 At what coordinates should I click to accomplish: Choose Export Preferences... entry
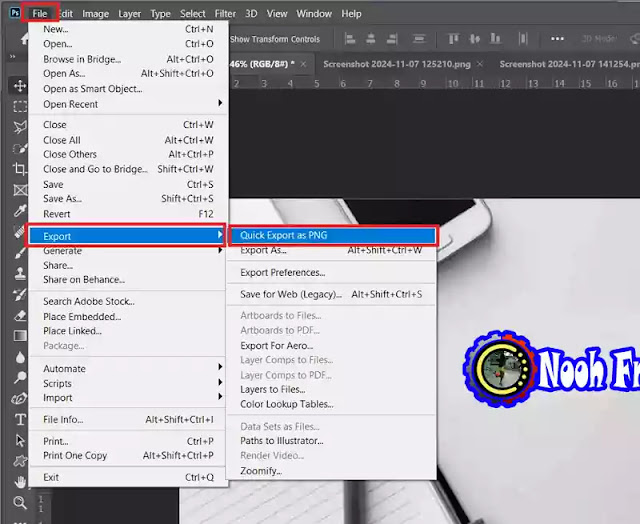(x=333, y=272)
